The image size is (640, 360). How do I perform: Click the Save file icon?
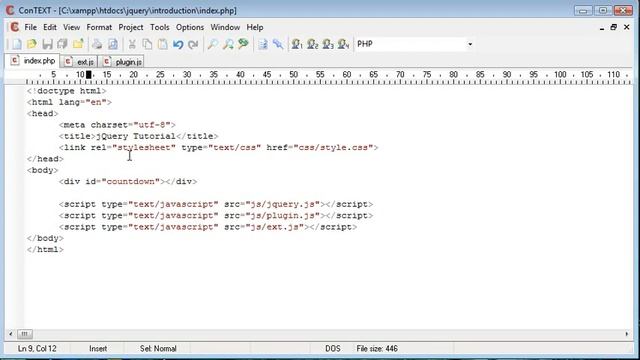click(47, 44)
